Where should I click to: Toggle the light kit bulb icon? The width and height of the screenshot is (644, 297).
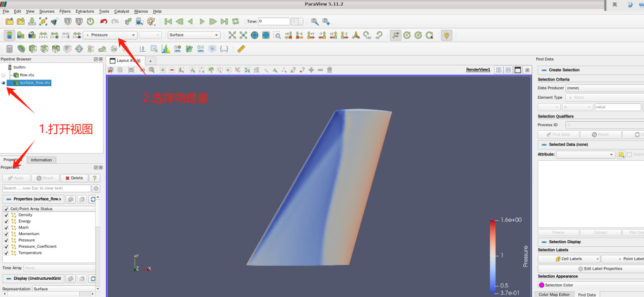tap(446, 35)
